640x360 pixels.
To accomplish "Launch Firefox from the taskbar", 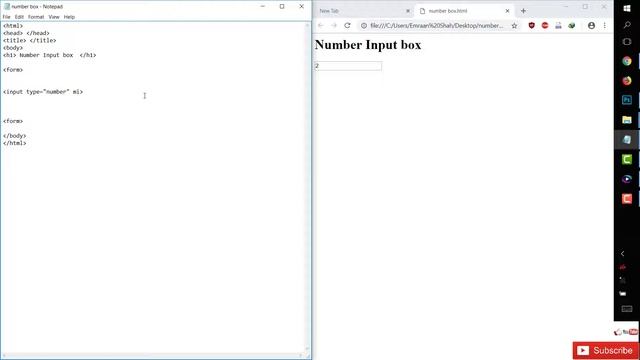I will (x=627, y=80).
